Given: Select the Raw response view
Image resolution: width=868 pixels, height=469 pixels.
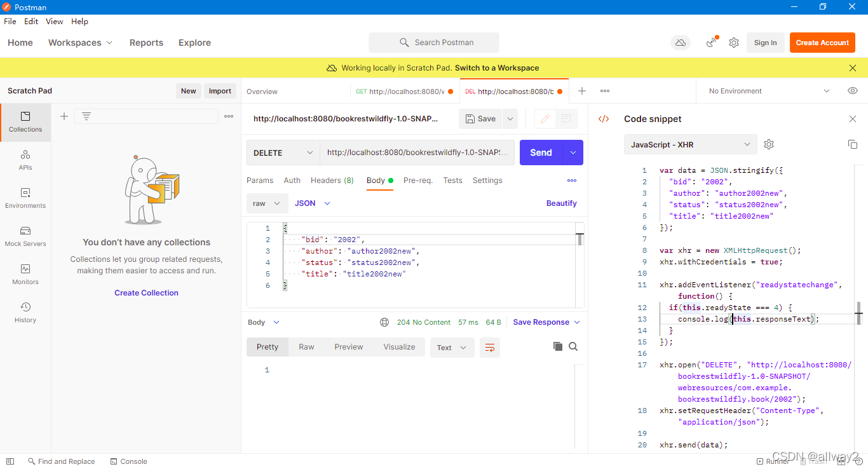Looking at the screenshot, I should click(306, 347).
